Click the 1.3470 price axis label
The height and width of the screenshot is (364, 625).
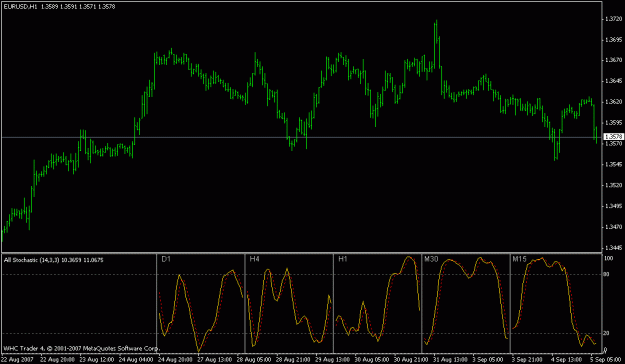pos(613,227)
